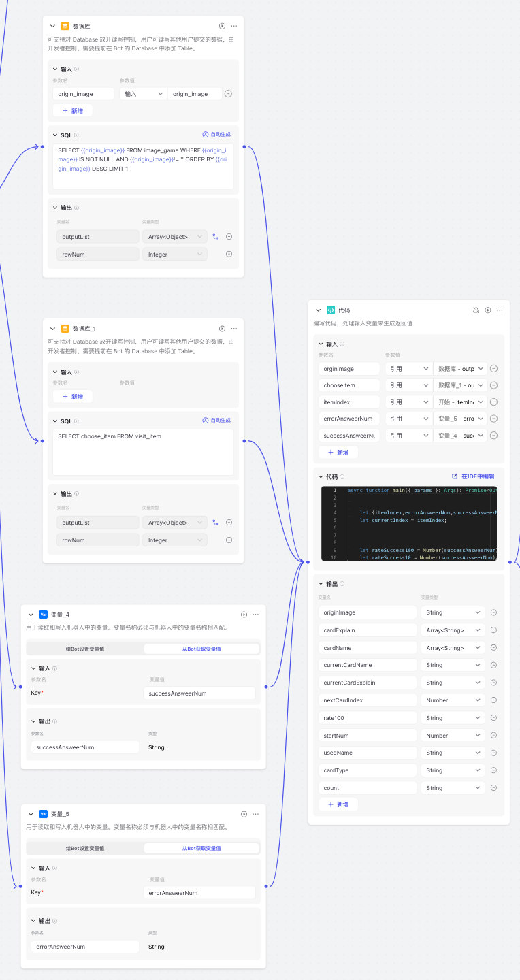The height and width of the screenshot is (980, 520).
Task: Click 新增 in 数据库 node input section
Action: click(x=73, y=110)
